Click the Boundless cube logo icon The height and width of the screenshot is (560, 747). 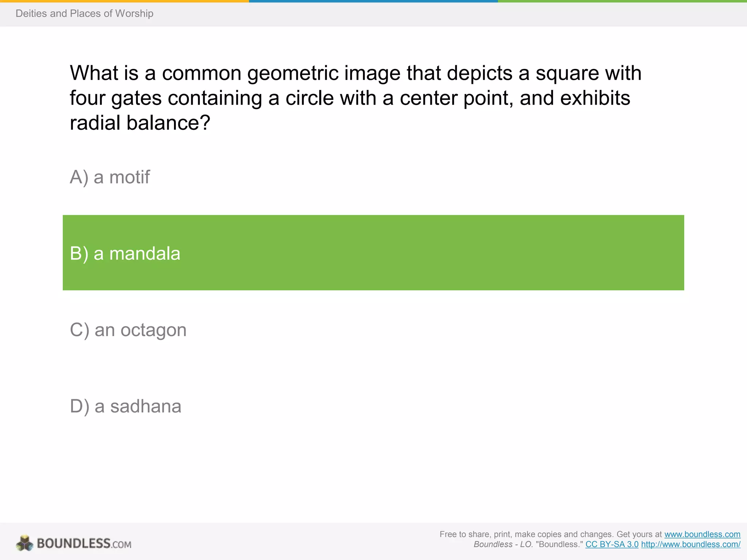(x=24, y=543)
